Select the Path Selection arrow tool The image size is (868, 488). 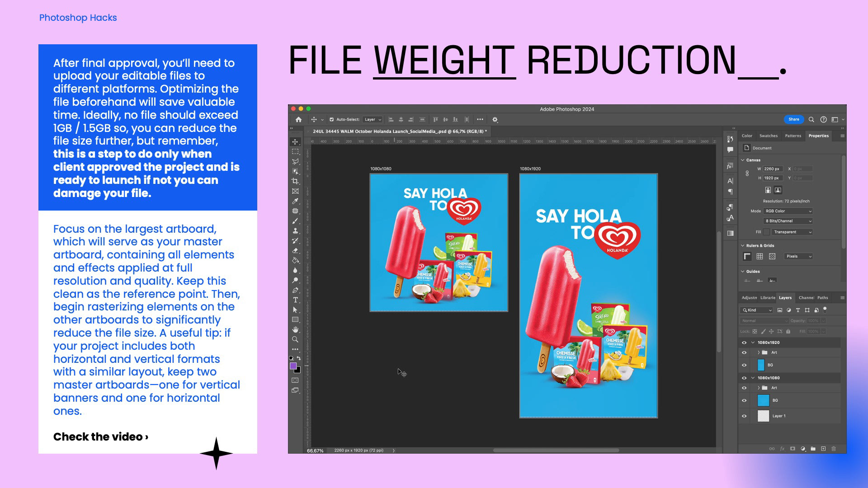point(295,310)
